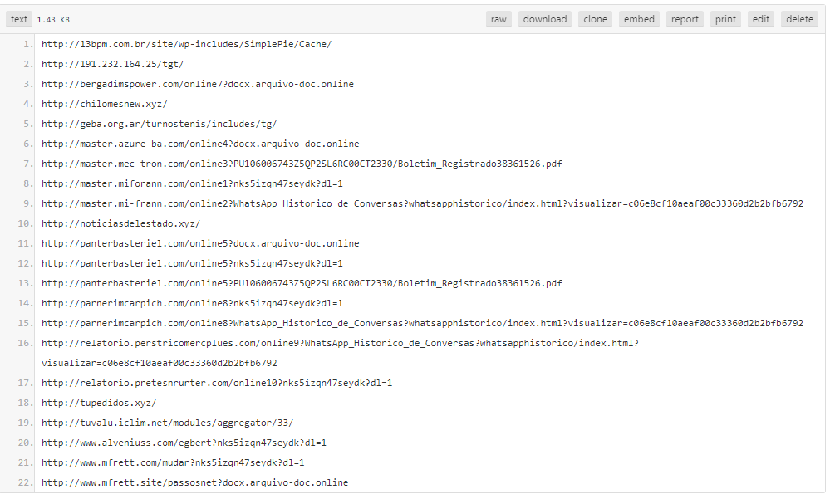Image resolution: width=830 pixels, height=504 pixels.
Task: Print the paste contents
Action: 725,19
